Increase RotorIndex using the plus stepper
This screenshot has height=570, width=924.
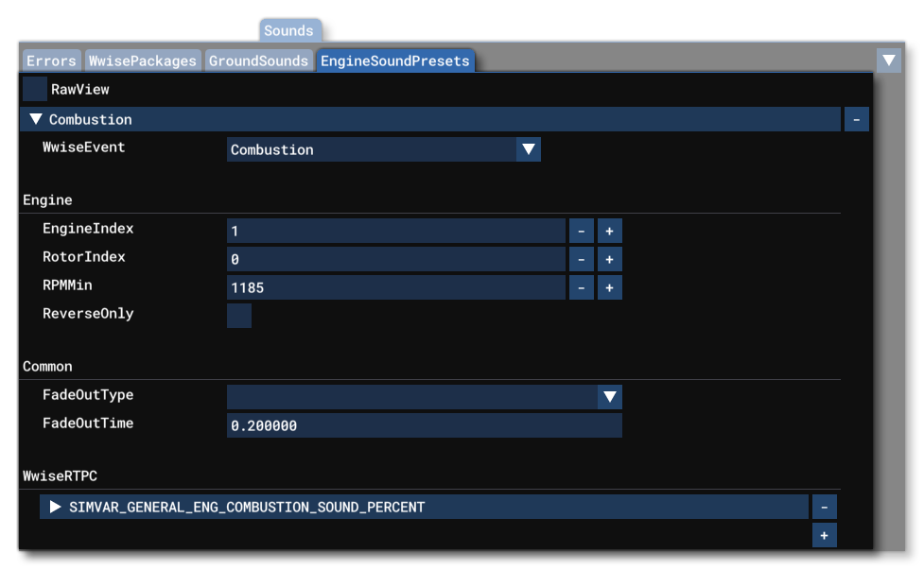[x=608, y=258]
